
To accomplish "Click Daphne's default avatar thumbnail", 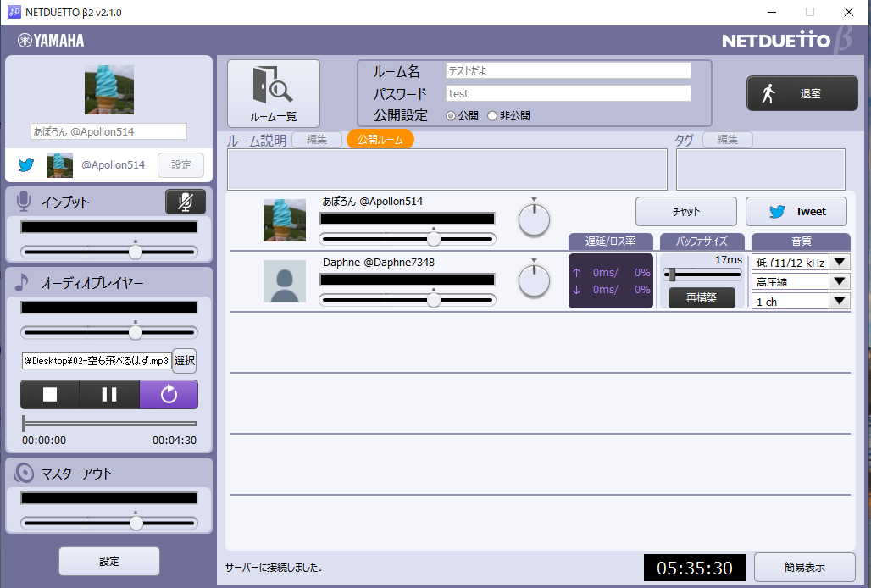I will tap(285, 281).
